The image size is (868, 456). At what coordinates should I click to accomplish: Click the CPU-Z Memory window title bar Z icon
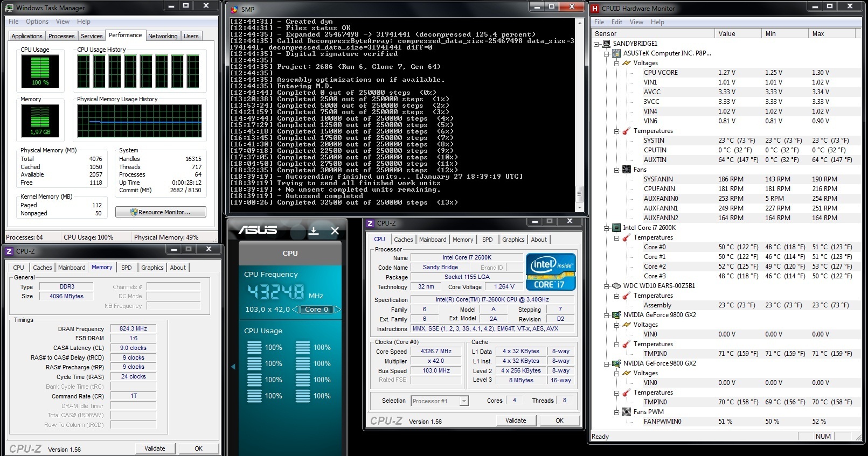point(10,251)
